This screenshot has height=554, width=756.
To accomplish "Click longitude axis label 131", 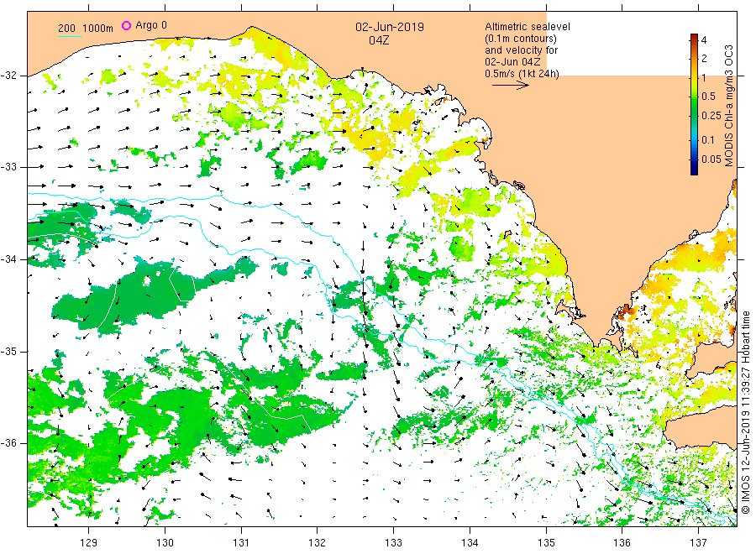I will (241, 543).
